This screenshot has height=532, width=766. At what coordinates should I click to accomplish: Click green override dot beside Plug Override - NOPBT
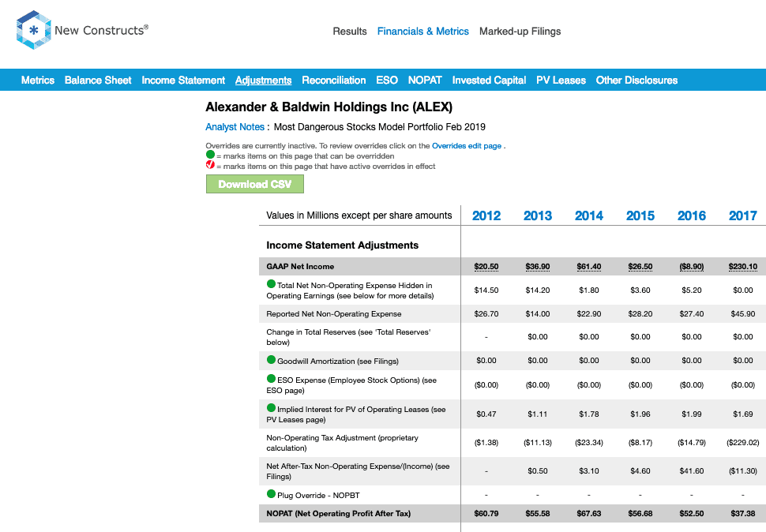pyautogui.click(x=271, y=494)
